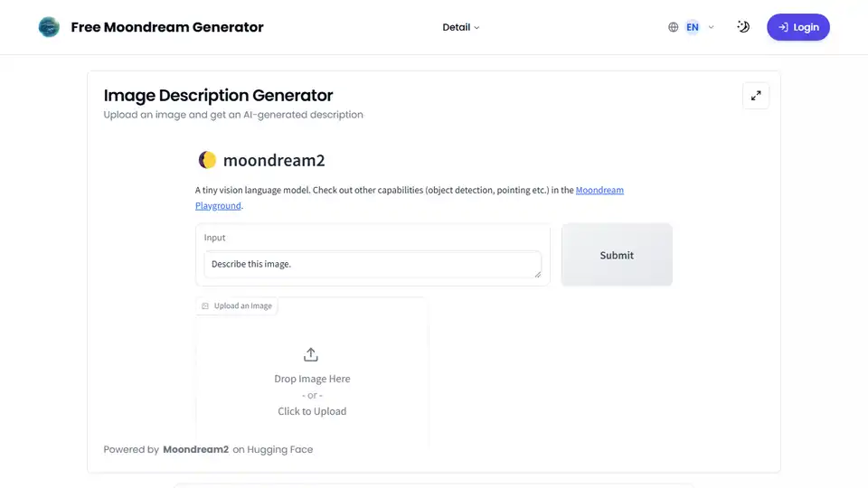This screenshot has width=868, height=488.
Task: Open the EN language selector
Action: pyautogui.click(x=693, y=27)
